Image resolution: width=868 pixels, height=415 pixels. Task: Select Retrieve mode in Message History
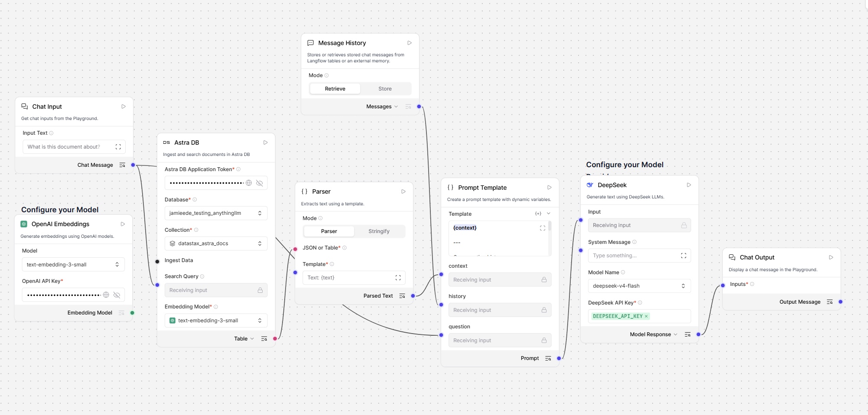(x=335, y=89)
